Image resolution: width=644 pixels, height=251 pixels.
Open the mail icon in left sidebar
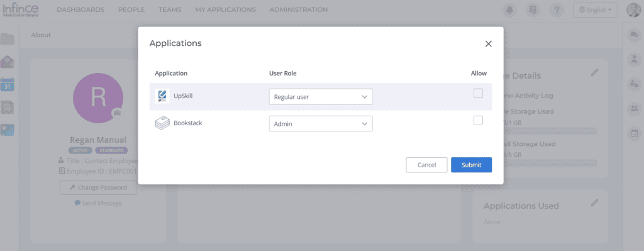[8, 62]
